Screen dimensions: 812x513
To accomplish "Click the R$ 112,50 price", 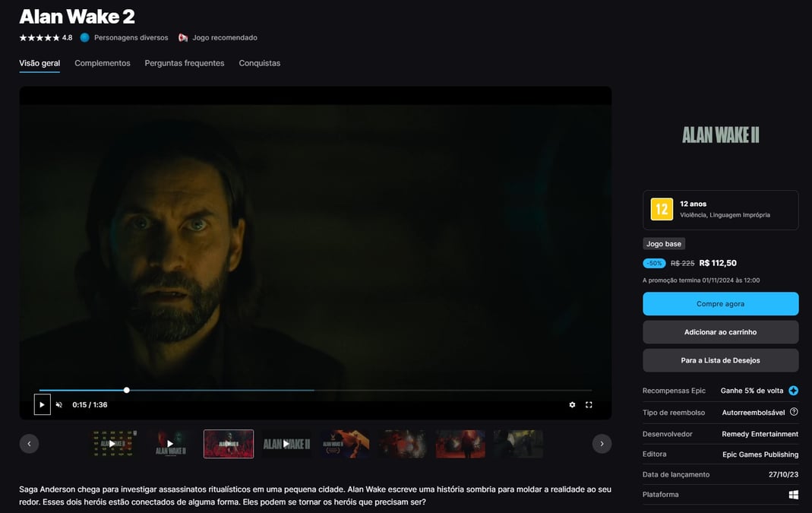I will (718, 263).
